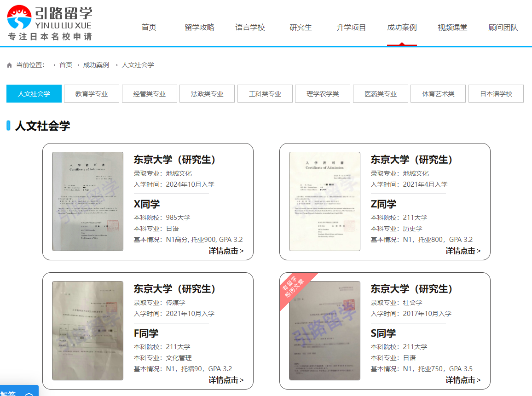
Task: Open the 医药类专业 category tab
Action: pyautogui.click(x=380, y=93)
